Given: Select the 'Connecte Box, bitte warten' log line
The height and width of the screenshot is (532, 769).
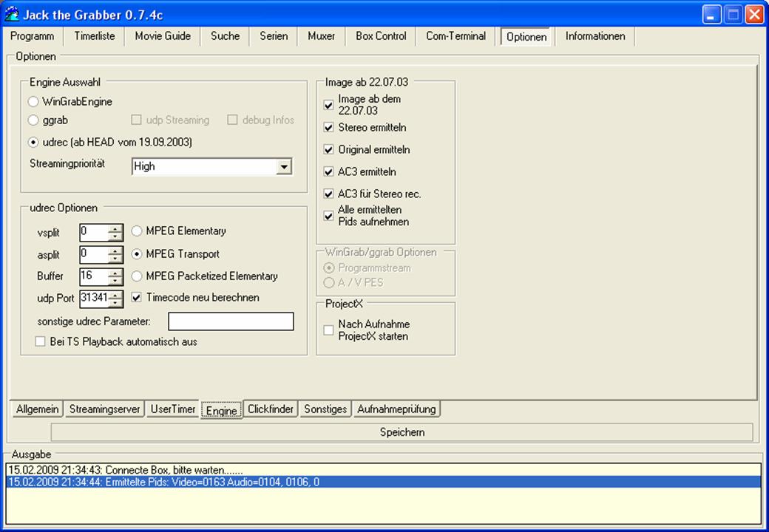Looking at the screenshot, I should 384,470.
